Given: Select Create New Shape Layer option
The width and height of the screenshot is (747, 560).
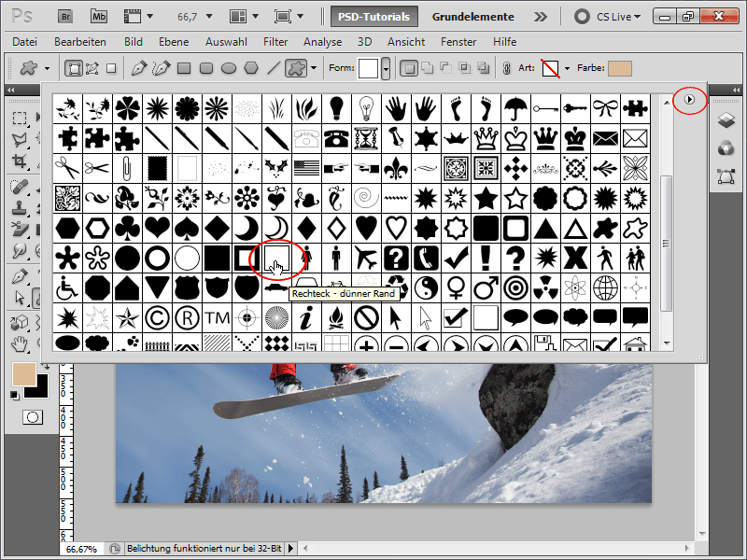Looking at the screenshot, I should pos(408,68).
